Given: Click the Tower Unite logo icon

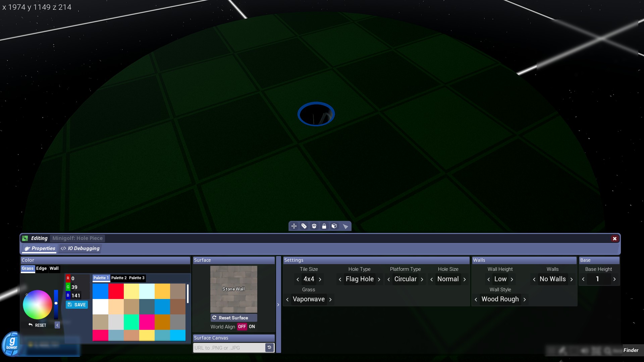Looking at the screenshot, I should point(12,344).
